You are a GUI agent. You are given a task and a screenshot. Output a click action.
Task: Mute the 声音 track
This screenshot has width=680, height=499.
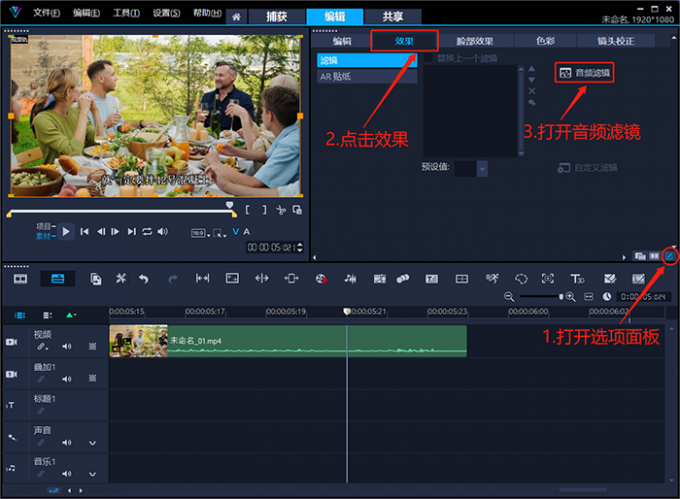point(66,443)
